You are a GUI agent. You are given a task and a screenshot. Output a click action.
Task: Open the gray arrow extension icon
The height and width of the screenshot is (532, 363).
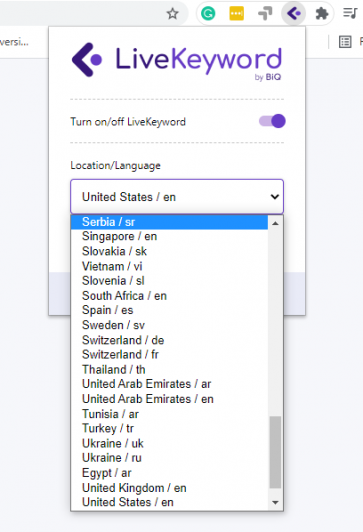point(265,14)
